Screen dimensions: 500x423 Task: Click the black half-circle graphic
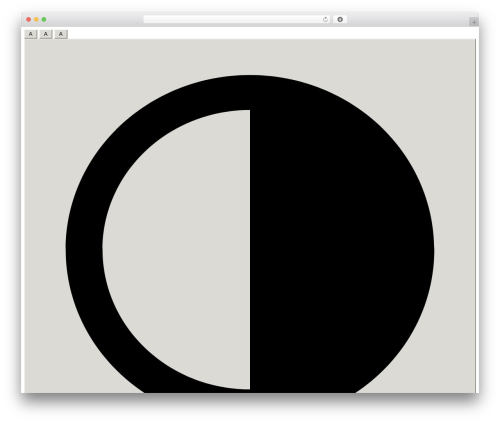pos(250,234)
